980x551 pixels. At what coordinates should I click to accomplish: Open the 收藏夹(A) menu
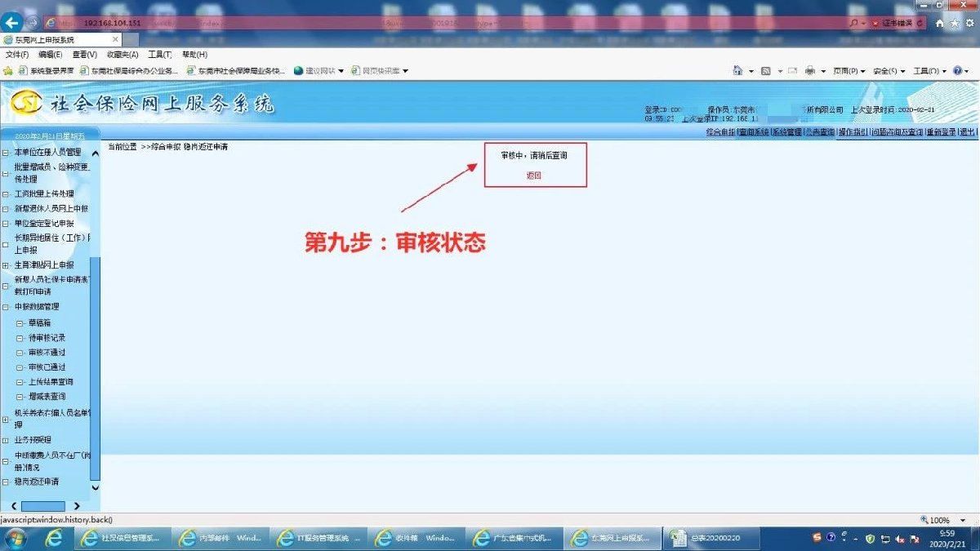(121, 55)
